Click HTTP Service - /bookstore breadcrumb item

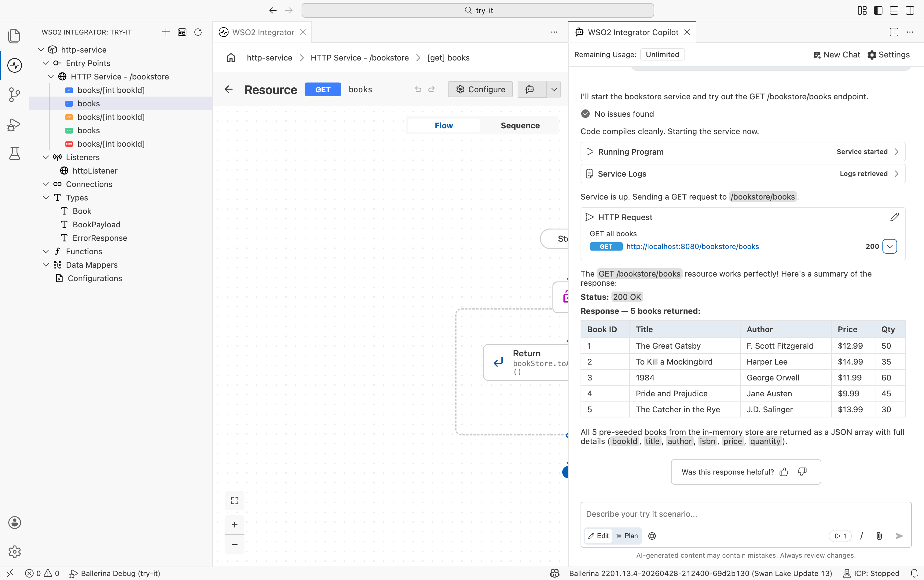359,57
